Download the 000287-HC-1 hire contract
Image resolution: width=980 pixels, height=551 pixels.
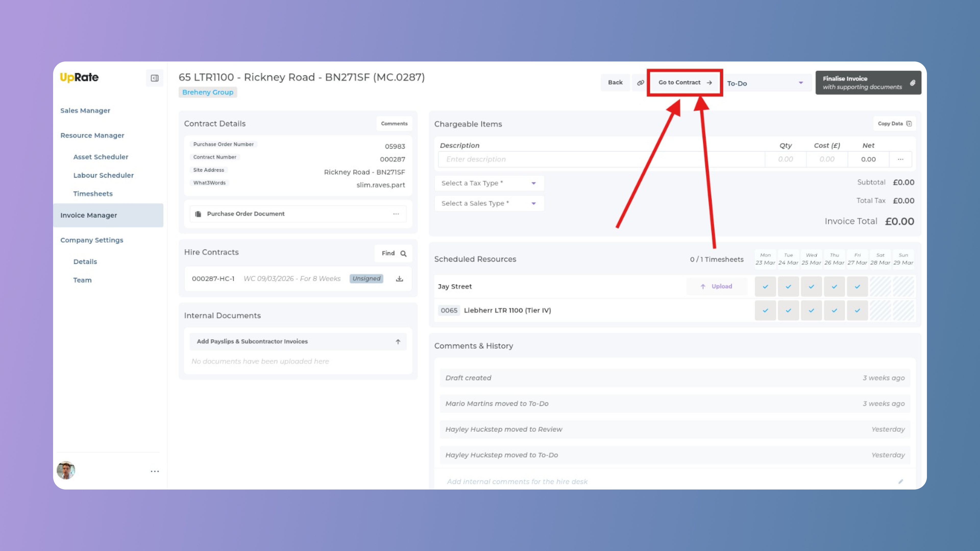coord(399,279)
